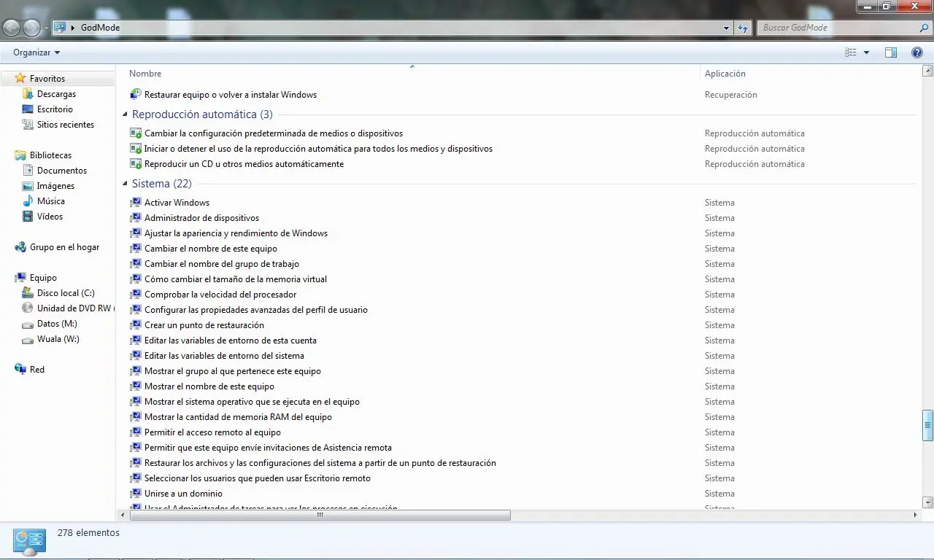This screenshot has height=560, width=934.
Task: Open the help question mark icon
Action: [917, 52]
